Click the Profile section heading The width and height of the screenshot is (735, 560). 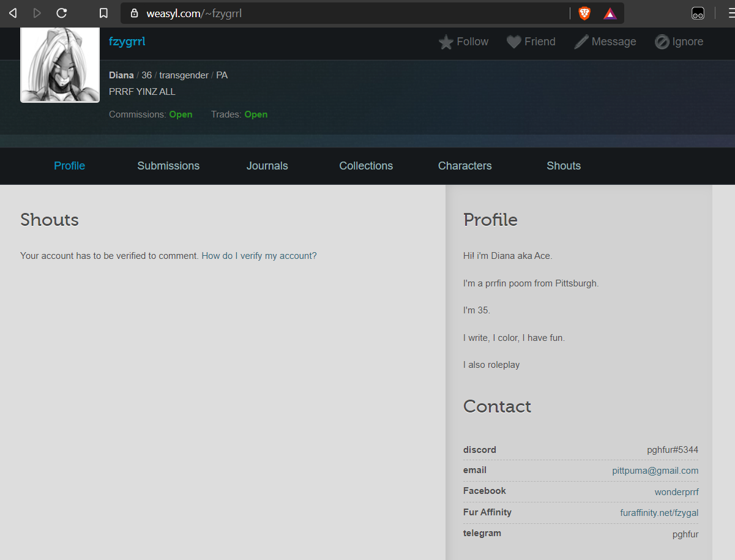(490, 220)
